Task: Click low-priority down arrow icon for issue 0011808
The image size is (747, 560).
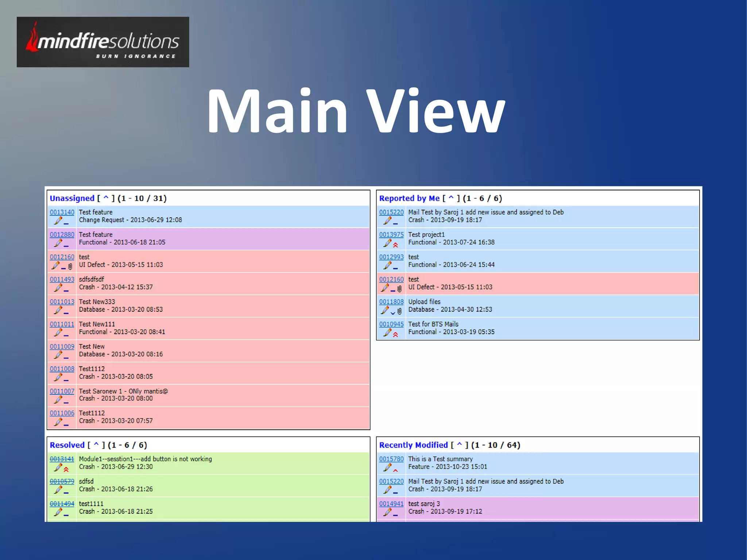Action: (393, 312)
